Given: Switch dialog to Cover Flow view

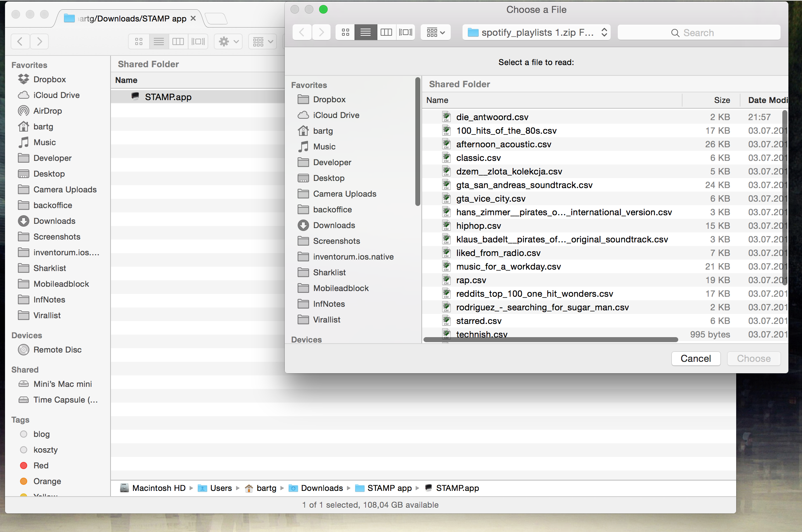Looking at the screenshot, I should tap(406, 33).
